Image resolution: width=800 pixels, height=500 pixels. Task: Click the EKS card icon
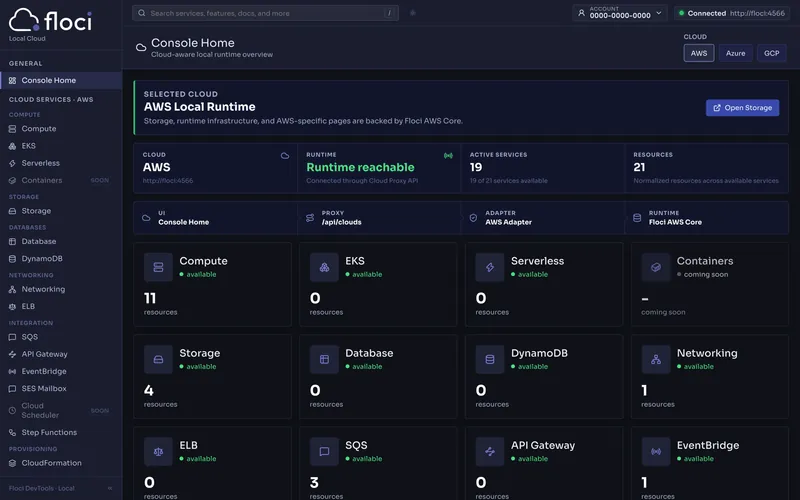click(324, 267)
